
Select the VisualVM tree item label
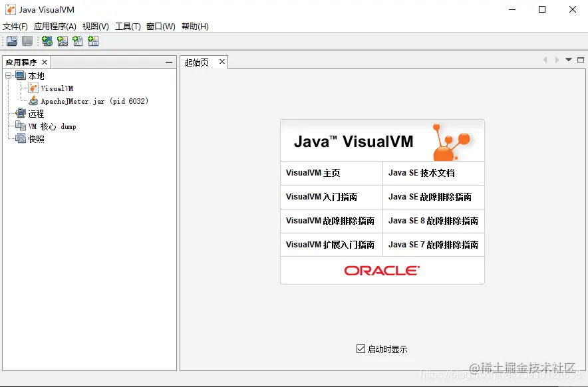pos(57,88)
